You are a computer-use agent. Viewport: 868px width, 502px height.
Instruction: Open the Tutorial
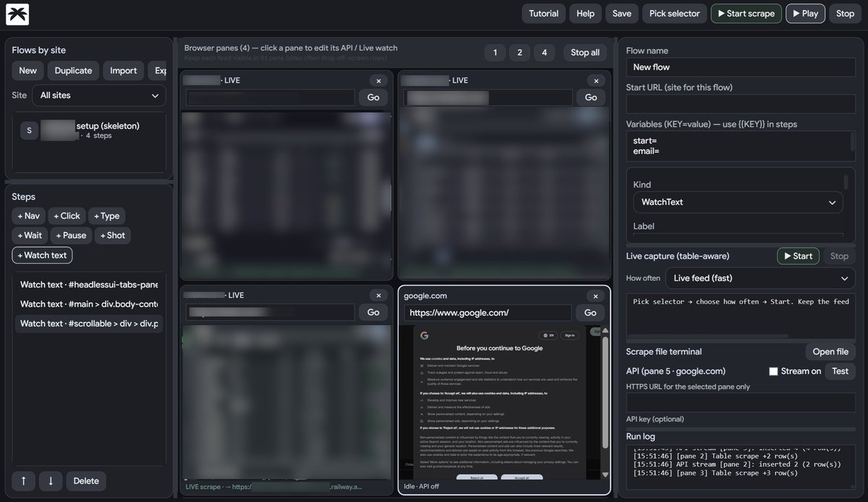tap(543, 13)
